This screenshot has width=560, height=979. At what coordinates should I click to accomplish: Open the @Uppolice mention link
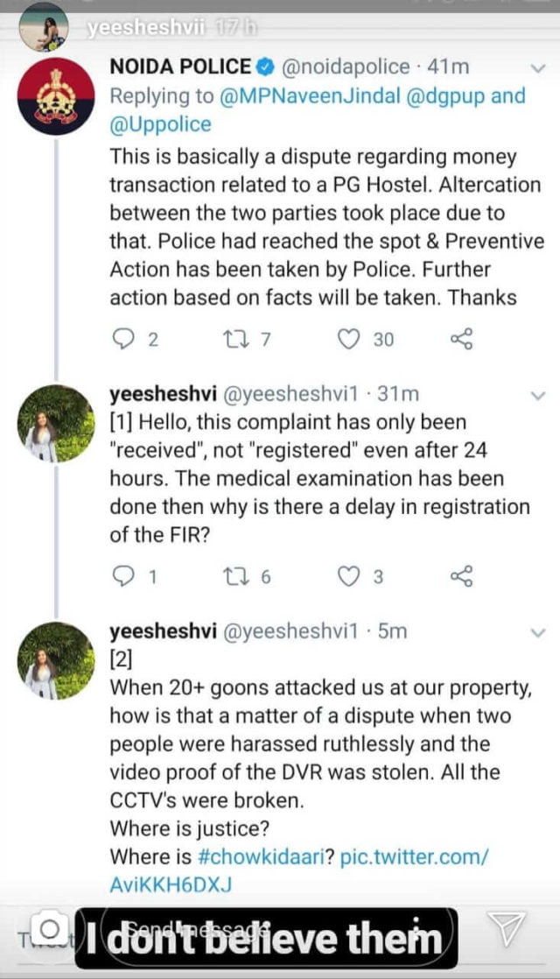160,123
